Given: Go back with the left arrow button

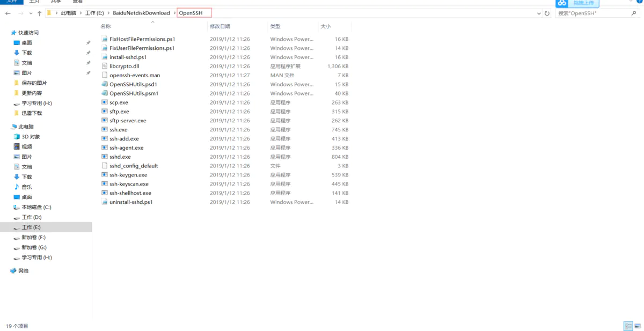Looking at the screenshot, I should pyautogui.click(x=8, y=13).
